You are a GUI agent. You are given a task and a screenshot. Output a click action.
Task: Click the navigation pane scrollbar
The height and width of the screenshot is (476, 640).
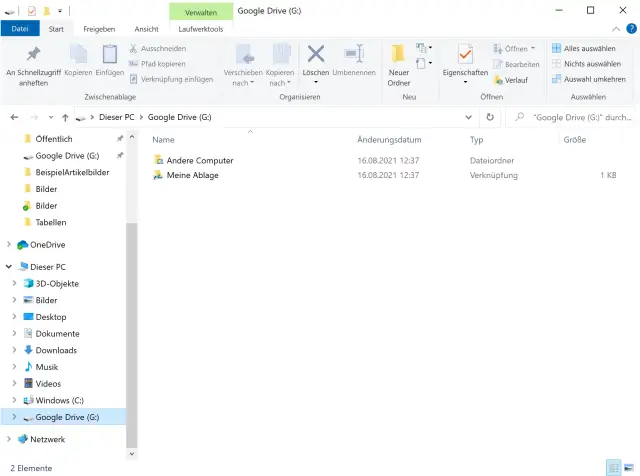click(131, 336)
